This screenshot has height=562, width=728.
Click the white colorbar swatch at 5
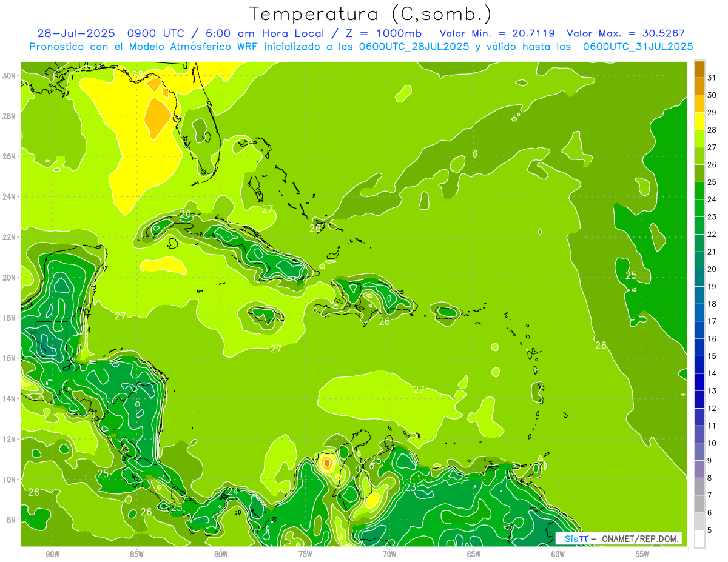(x=699, y=539)
